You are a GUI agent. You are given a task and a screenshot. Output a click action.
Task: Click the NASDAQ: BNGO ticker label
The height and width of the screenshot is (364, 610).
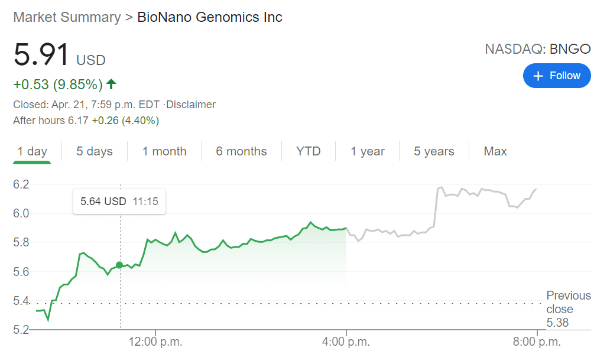[539, 49]
